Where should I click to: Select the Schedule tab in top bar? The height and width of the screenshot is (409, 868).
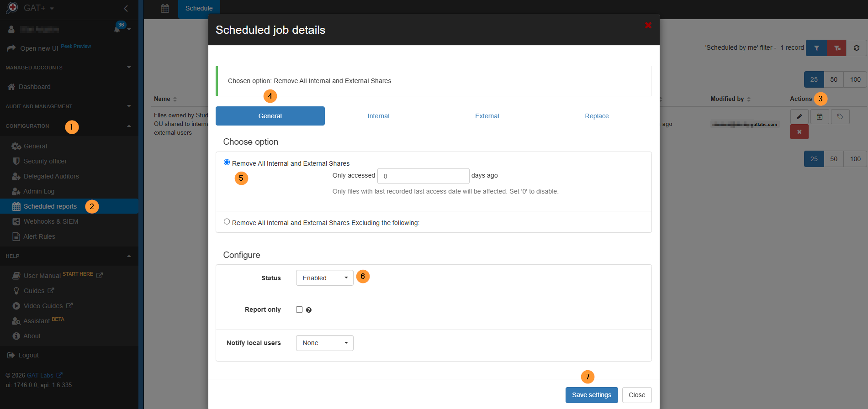(199, 8)
